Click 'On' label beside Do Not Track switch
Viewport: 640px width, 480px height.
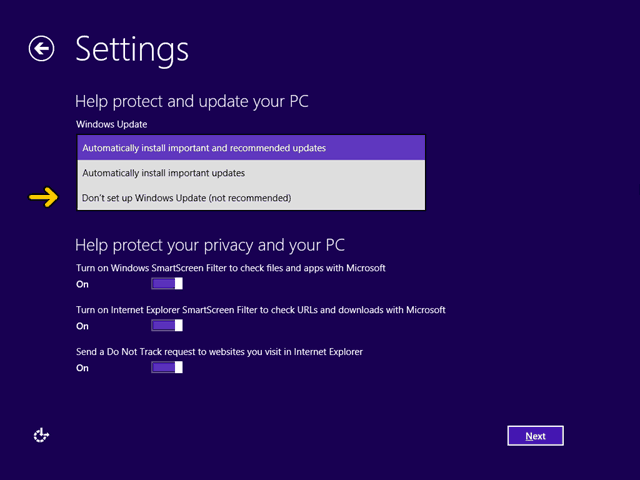click(x=82, y=368)
